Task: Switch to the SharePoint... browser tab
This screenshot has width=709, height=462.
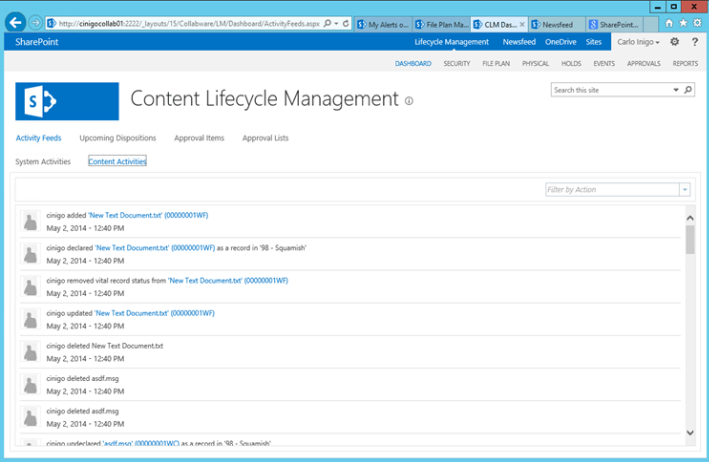Action: coord(614,24)
